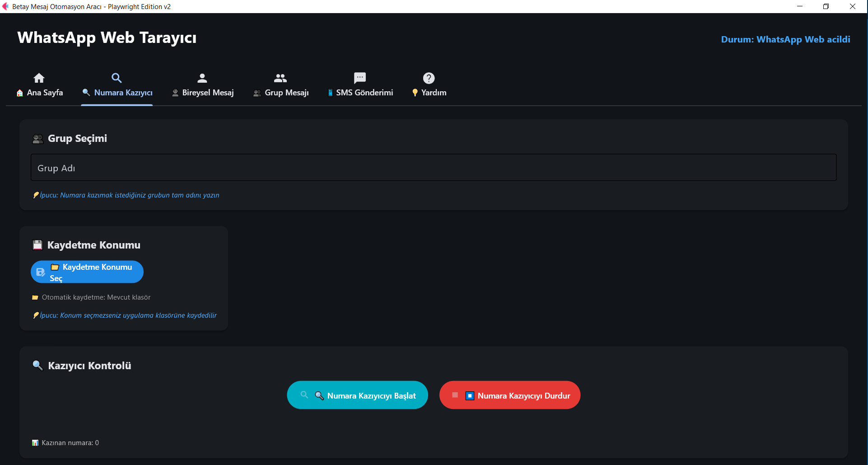The height and width of the screenshot is (465, 868).
Task: Click the save icon inside Kaydetme Konumu Seç button
Action: (41, 272)
